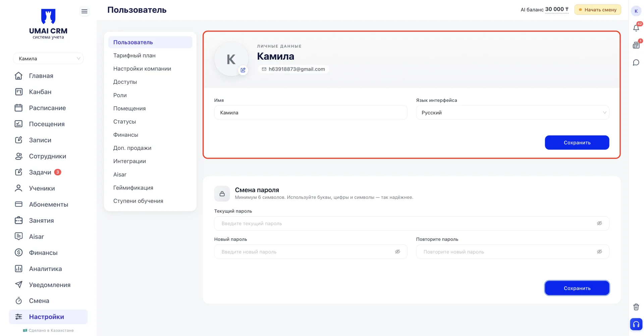Click the Финансы dollar icon in sidebar
This screenshot has height=336, width=644.
coord(19,253)
